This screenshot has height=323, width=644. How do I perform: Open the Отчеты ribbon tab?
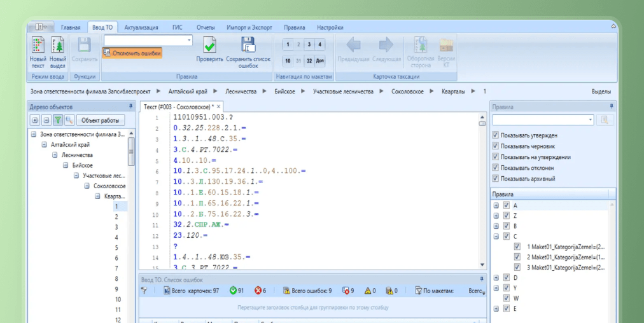tap(206, 27)
